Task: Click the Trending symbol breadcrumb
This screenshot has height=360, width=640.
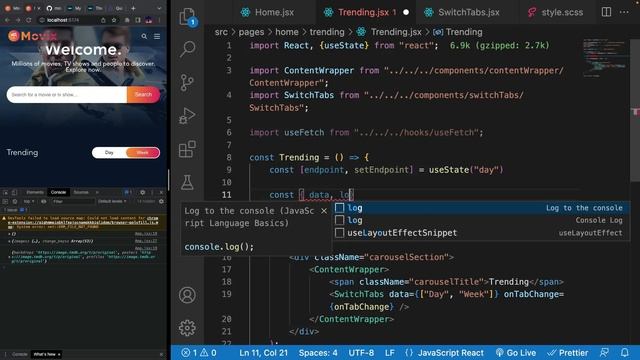Action: coord(458,32)
